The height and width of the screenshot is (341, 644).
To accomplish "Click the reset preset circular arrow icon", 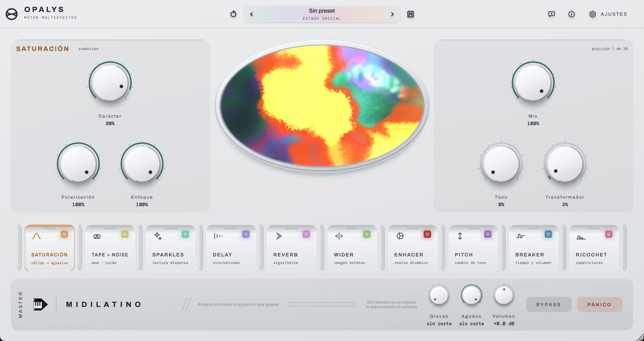I will coord(233,14).
